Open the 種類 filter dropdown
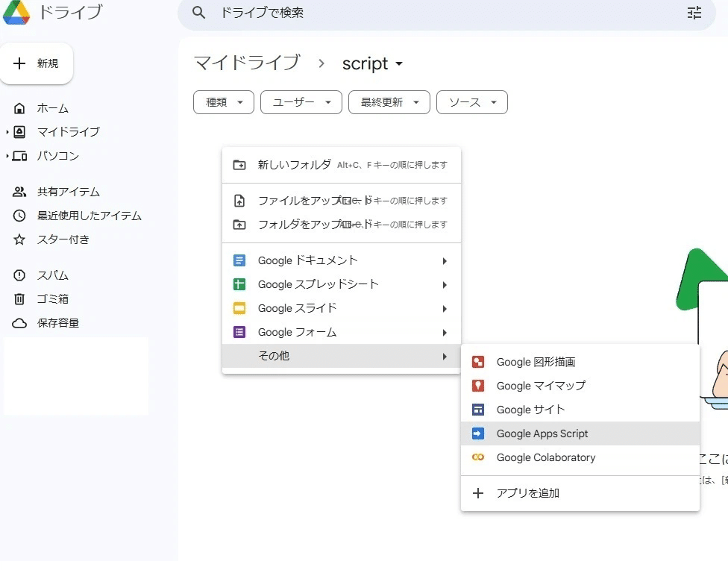This screenshot has height=570, width=728. pos(223,102)
